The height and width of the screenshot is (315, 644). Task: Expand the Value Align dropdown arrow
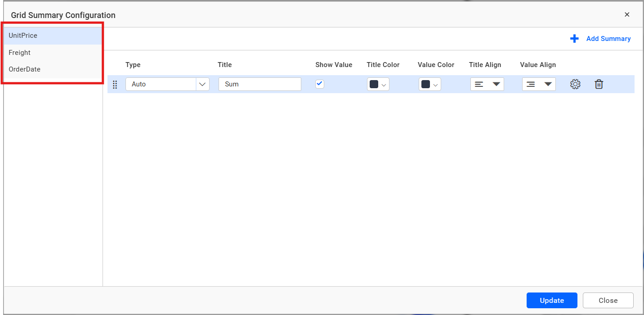click(x=548, y=84)
